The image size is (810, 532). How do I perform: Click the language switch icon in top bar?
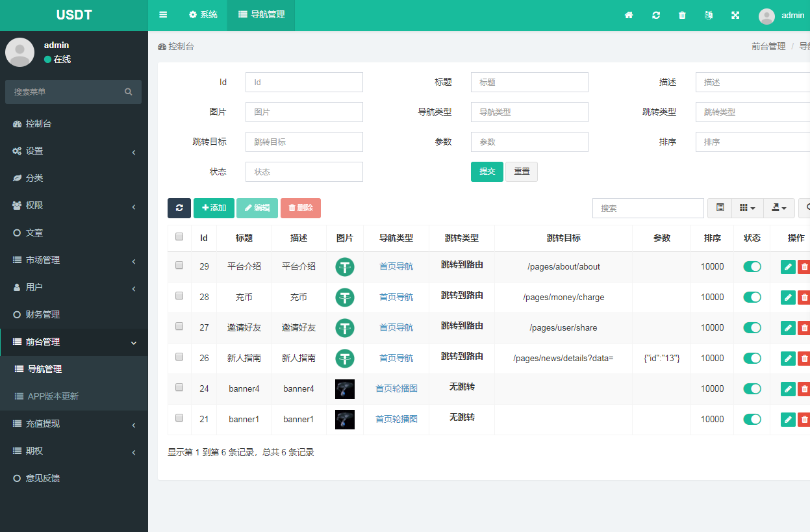(709, 15)
